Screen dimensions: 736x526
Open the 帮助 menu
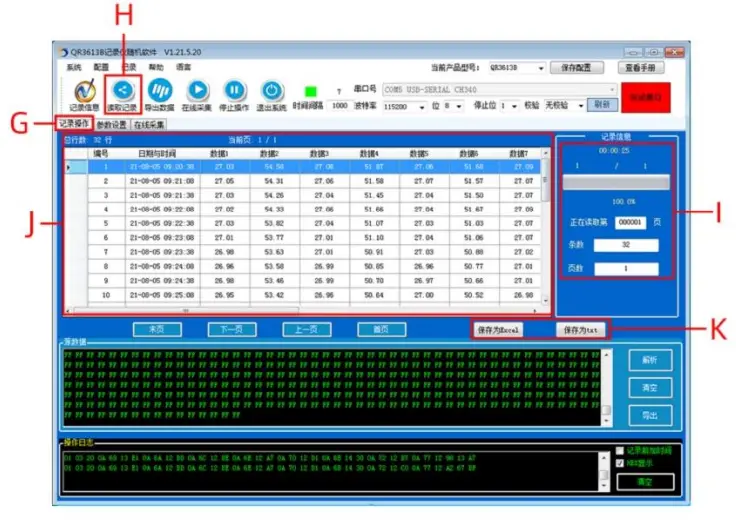tap(156, 68)
